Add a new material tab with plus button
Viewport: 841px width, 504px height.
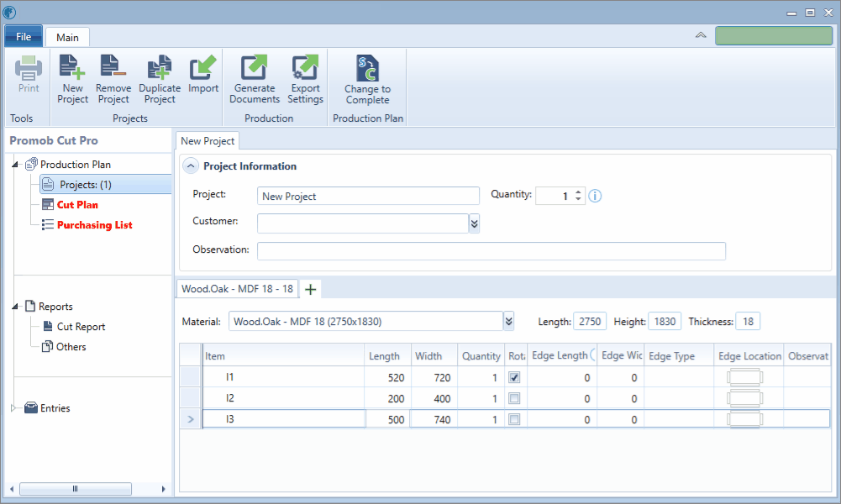[x=310, y=290]
